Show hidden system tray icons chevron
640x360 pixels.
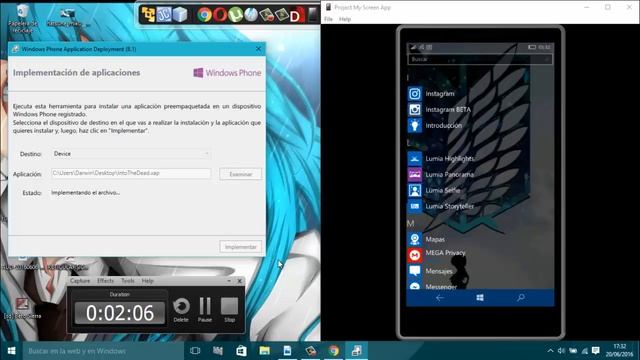(x=550, y=351)
